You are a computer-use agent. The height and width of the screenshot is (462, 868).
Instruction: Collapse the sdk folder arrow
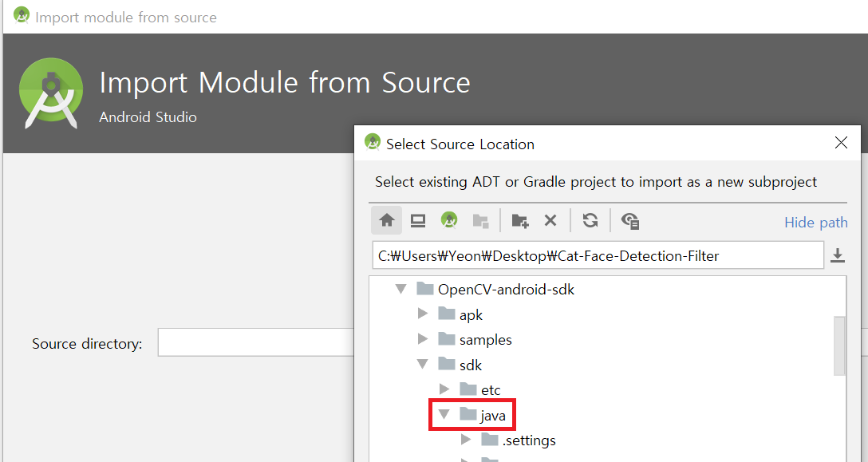tap(422, 364)
